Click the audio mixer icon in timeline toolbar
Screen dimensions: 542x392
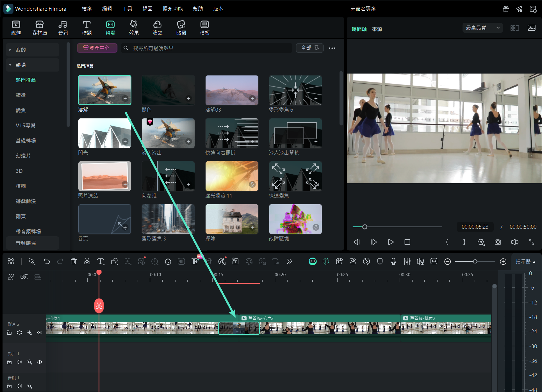(407, 262)
